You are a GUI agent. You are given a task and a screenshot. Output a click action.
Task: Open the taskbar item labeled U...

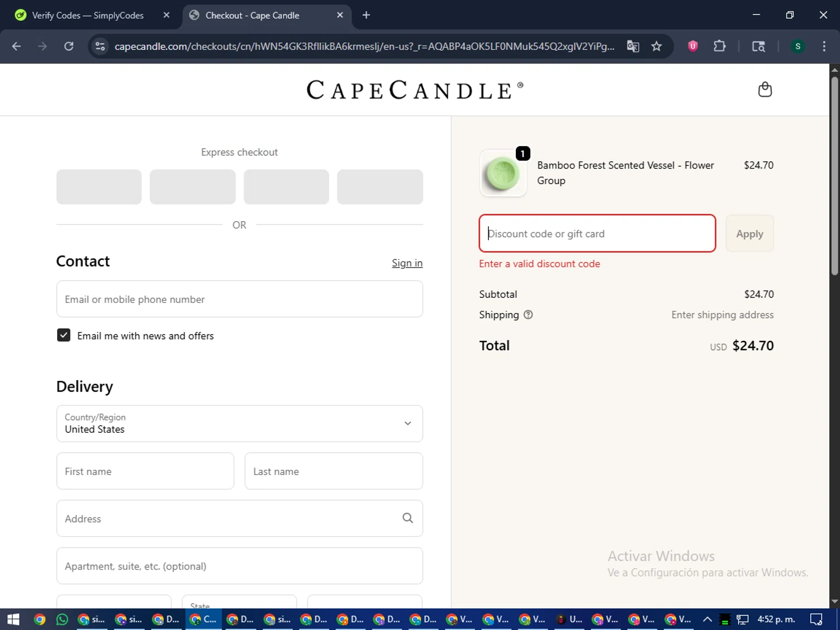[569, 619]
